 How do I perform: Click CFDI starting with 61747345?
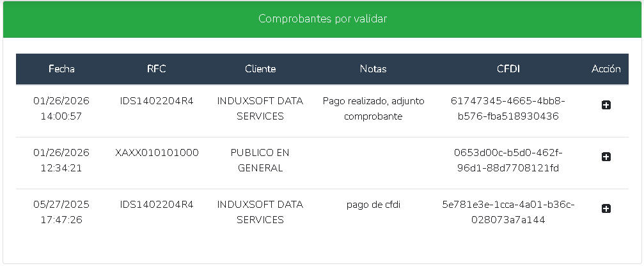[x=508, y=109]
